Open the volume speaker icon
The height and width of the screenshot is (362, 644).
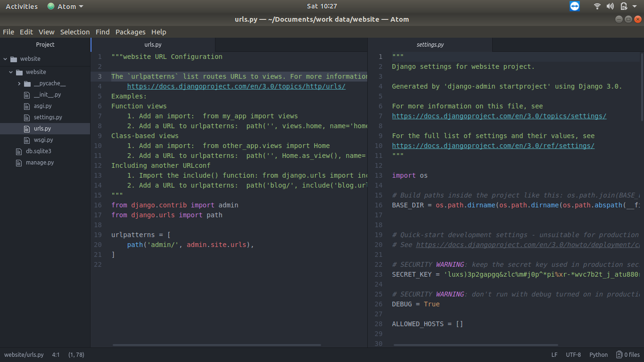pyautogui.click(x=610, y=6)
